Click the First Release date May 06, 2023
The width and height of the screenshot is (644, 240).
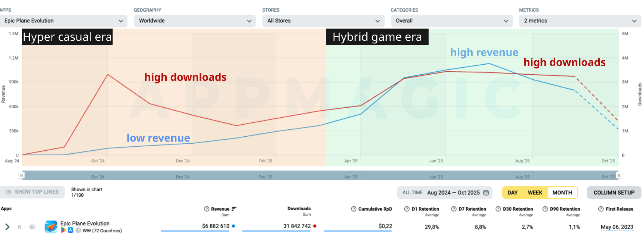(x=617, y=227)
